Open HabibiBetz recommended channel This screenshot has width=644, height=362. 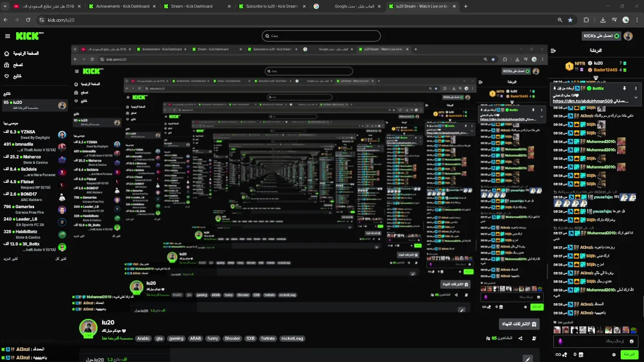pos(35,234)
